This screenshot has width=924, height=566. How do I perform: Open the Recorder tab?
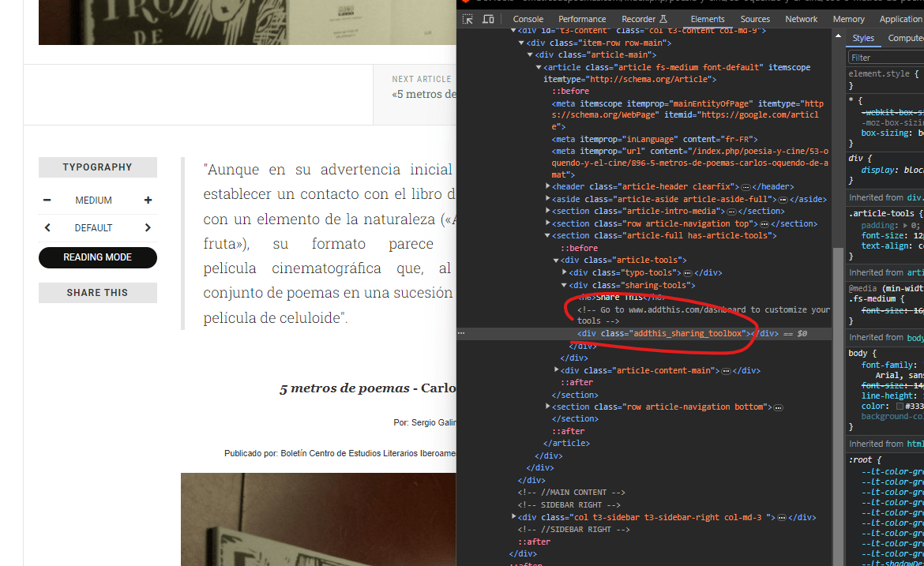coord(644,19)
